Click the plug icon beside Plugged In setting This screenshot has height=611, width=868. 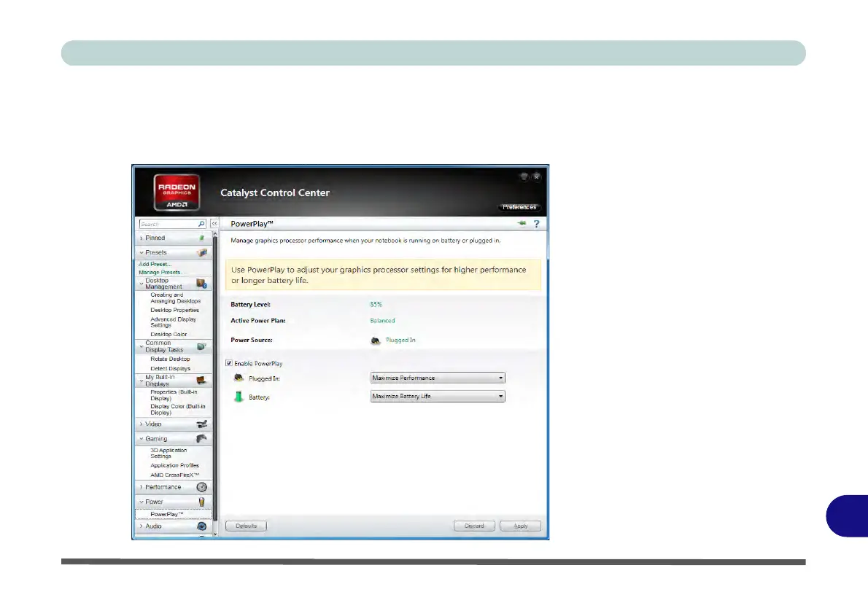point(239,378)
